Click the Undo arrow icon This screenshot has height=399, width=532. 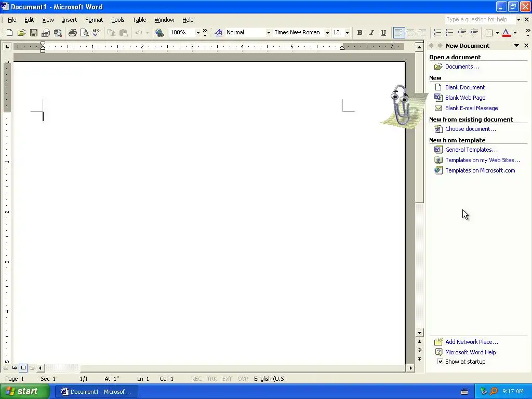click(138, 33)
